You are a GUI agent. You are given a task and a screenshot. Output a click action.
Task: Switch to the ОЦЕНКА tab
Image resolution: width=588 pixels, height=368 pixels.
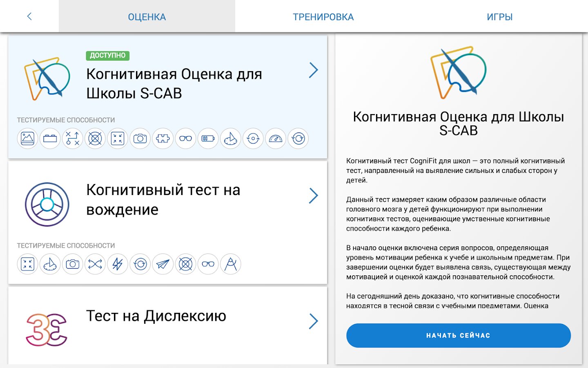(x=147, y=17)
